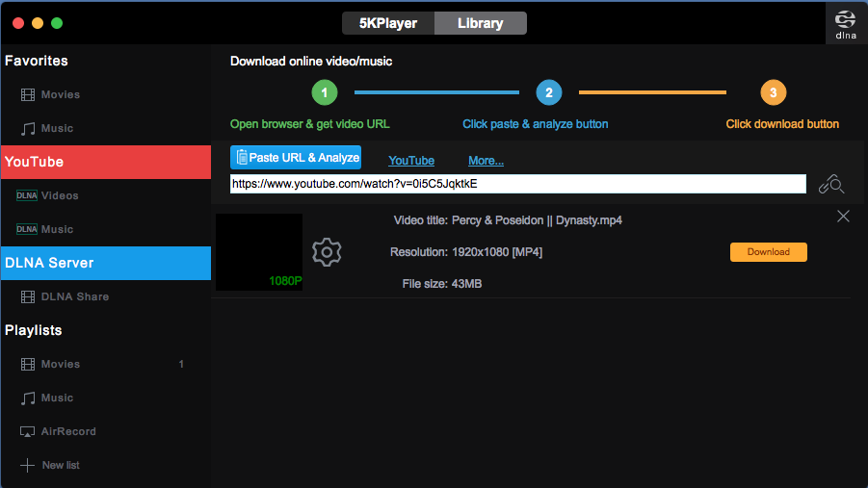The image size is (868, 488).
Task: Click the analyze link magnifier icon
Action: (x=831, y=184)
